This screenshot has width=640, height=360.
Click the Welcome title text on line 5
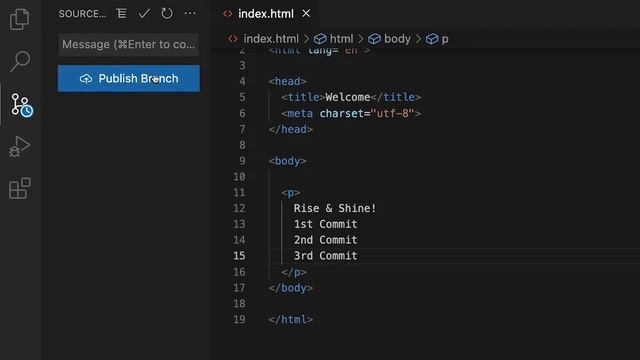[347, 97]
